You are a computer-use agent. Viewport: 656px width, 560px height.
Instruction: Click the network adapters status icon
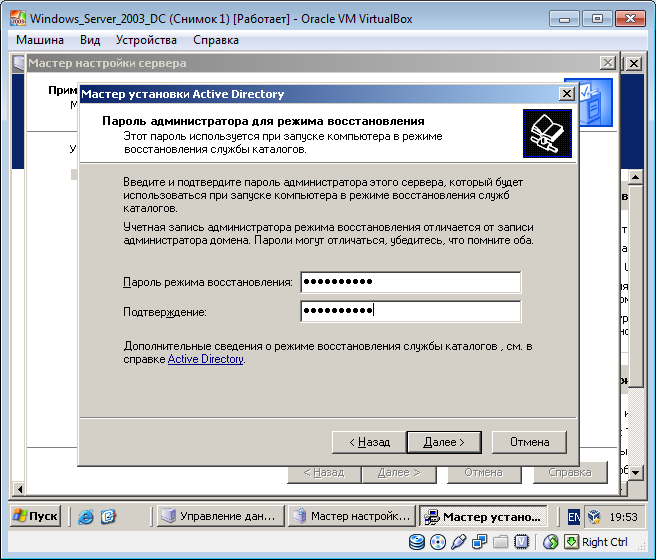tap(479, 542)
